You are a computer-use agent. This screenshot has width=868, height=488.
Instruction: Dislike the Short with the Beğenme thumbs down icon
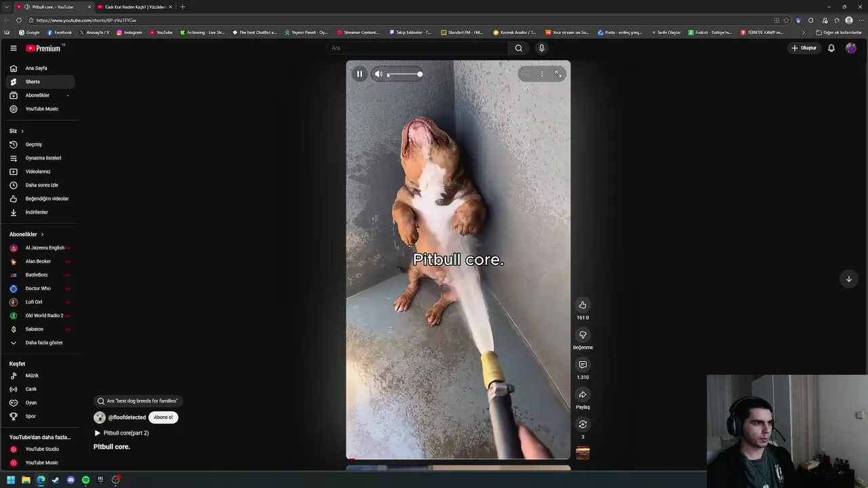pos(583,335)
